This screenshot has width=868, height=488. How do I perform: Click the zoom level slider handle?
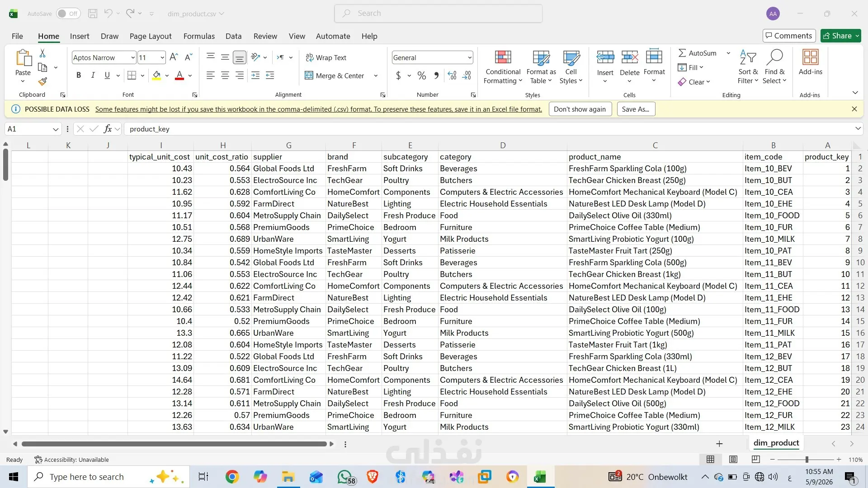pyautogui.click(x=807, y=460)
